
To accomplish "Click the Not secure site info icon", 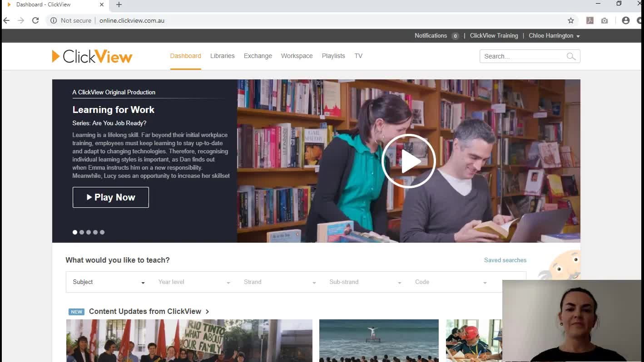I will click(54, 20).
